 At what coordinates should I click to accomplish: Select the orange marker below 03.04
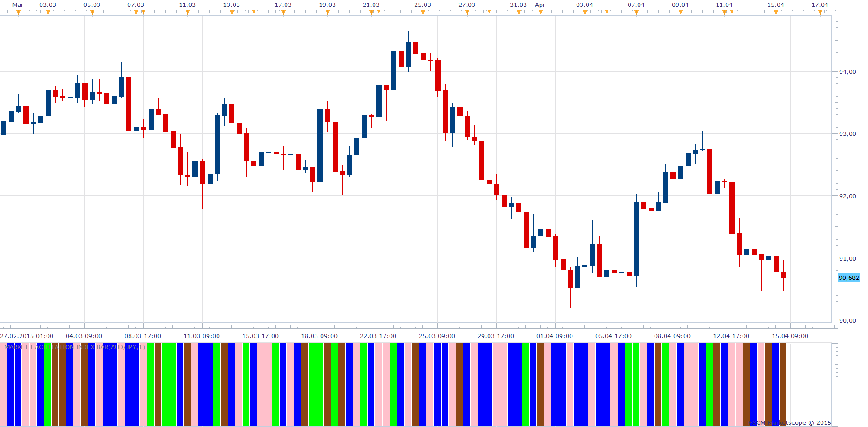pyautogui.click(x=585, y=12)
